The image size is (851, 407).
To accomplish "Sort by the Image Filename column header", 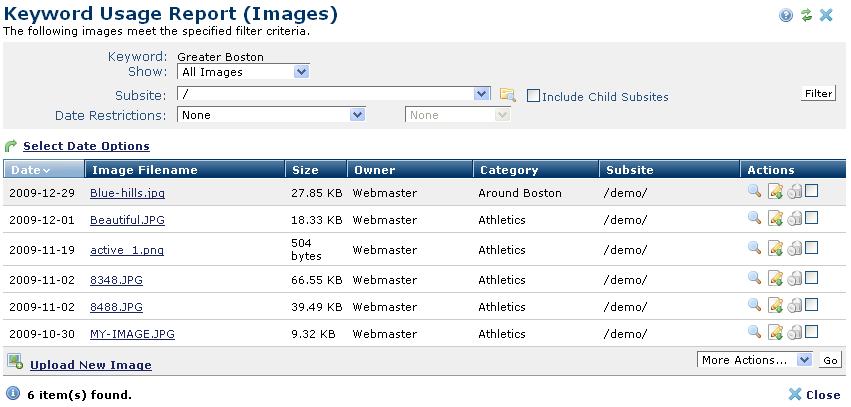I will [x=143, y=170].
